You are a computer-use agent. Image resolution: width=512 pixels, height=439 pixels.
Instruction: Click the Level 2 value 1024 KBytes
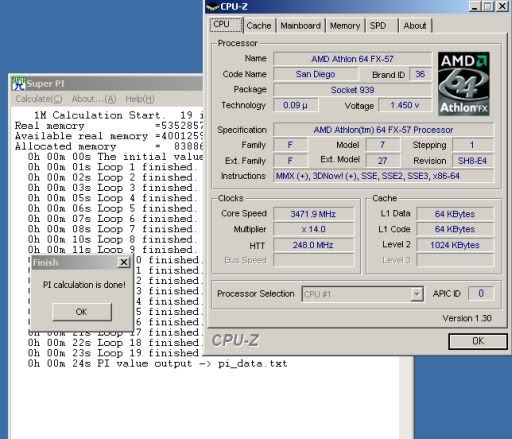455,245
